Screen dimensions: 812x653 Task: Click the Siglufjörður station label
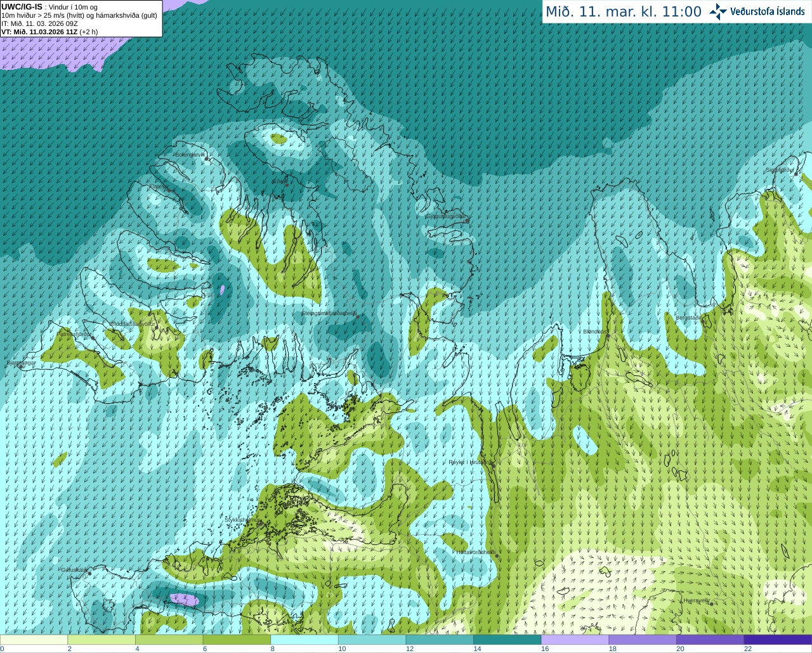coord(780,170)
